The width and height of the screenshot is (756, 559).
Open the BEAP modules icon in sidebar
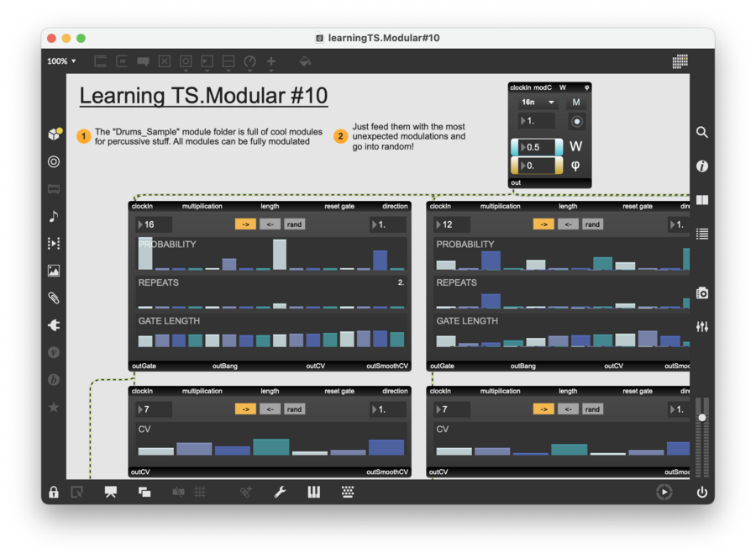click(54, 380)
